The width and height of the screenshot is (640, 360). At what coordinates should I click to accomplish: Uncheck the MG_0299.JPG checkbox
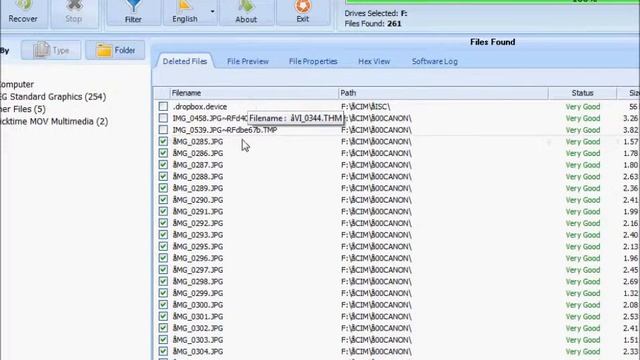click(x=163, y=293)
